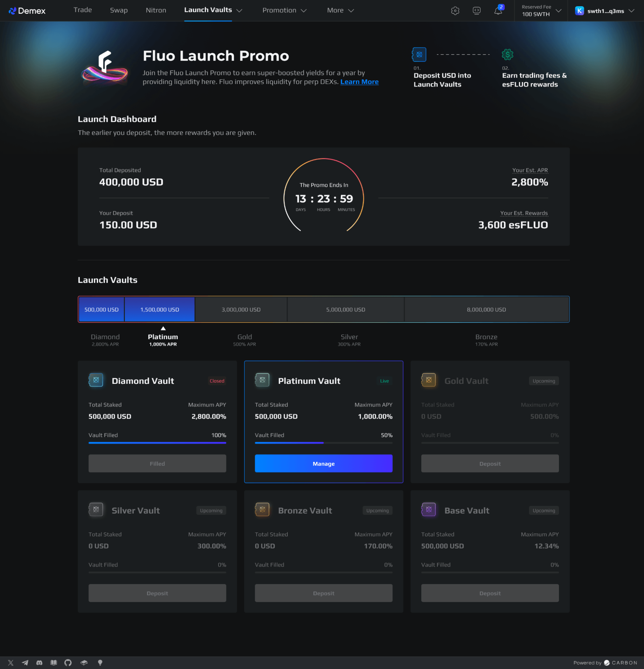The width and height of the screenshot is (644, 669).
Task: Click the blue K account avatar
Action: (579, 11)
